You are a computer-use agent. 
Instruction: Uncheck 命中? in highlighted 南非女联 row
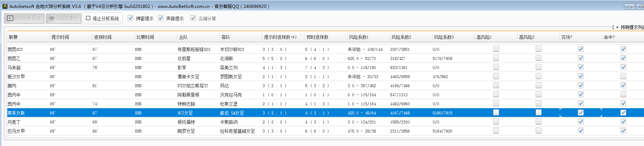coord(623,113)
